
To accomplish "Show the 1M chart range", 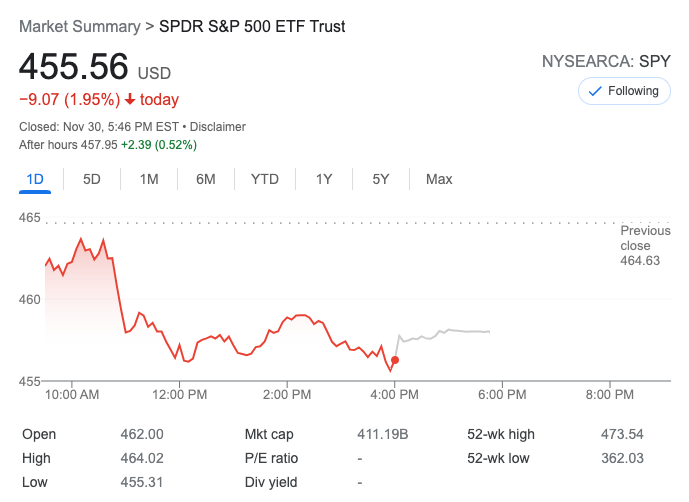I will (149, 180).
